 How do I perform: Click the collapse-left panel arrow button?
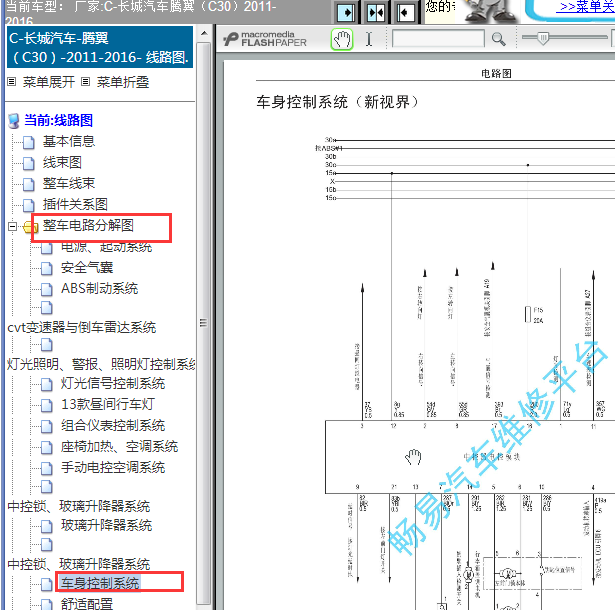pyautogui.click(x=405, y=13)
